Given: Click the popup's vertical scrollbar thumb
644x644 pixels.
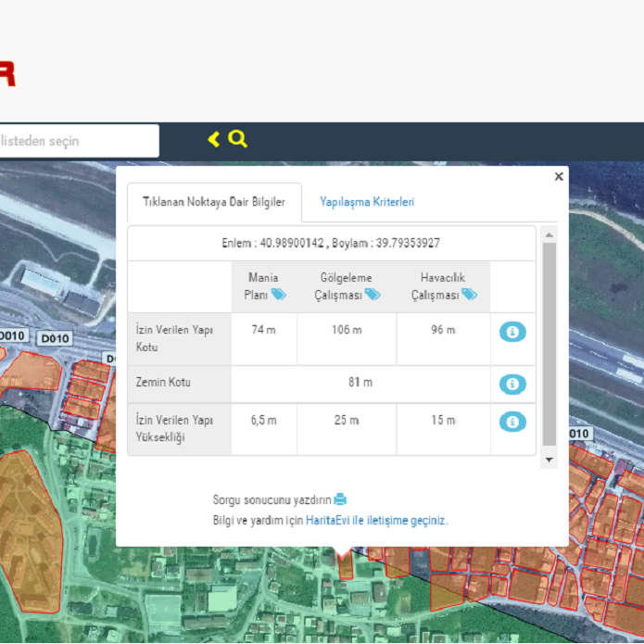Looking at the screenshot, I should pyautogui.click(x=549, y=343).
